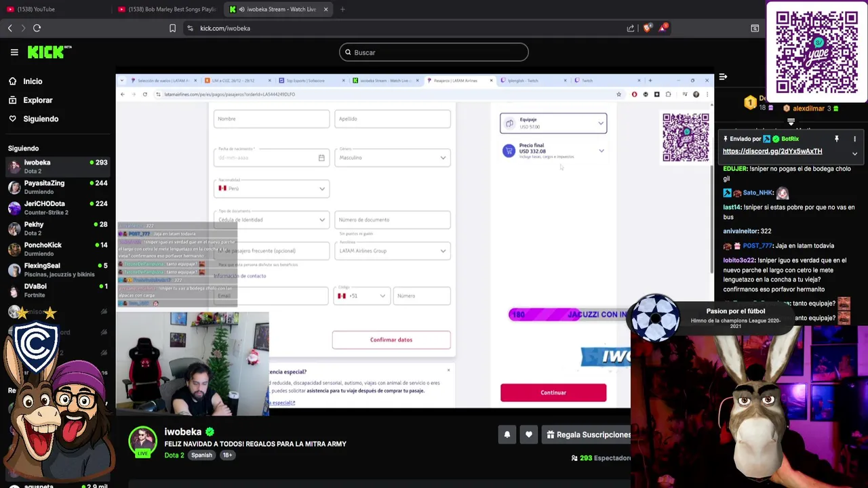Open iwobeka channel in followed list
Screen dimensions: 868x488
tap(58, 166)
